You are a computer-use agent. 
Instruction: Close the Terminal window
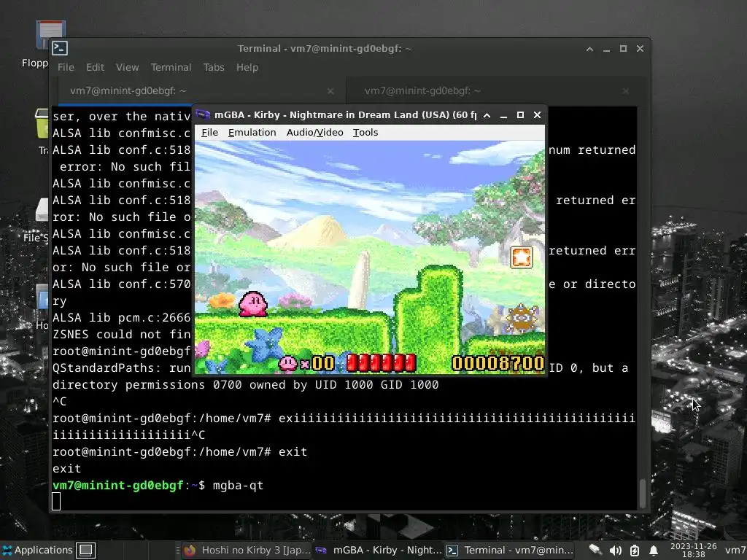click(640, 49)
